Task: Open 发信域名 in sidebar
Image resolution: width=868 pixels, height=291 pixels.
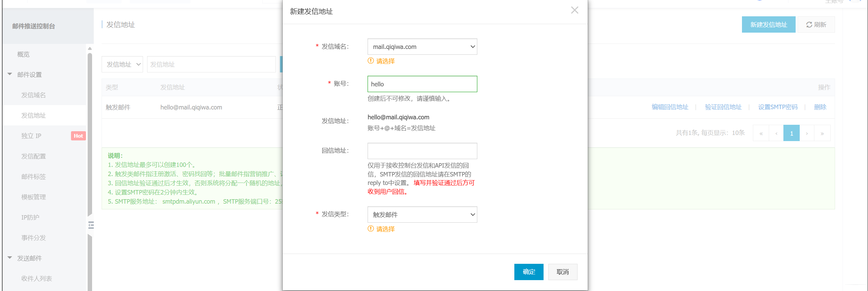Action: (x=33, y=95)
